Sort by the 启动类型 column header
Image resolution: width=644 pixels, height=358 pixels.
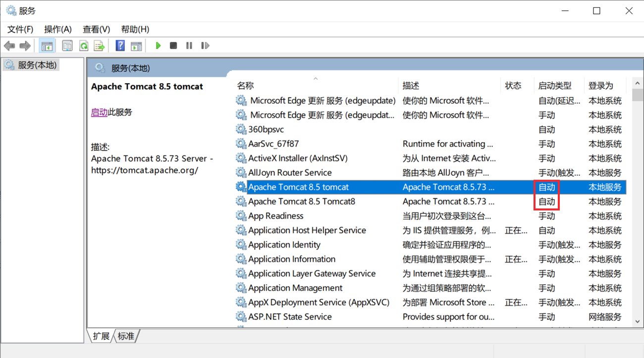click(555, 86)
